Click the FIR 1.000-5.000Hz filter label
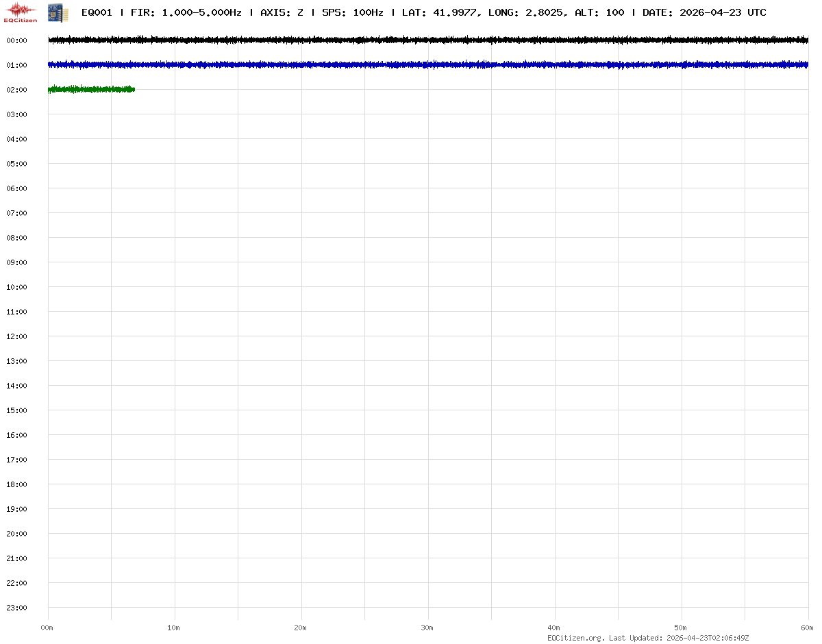Image resolution: width=822 pixels, height=644 pixels. click(186, 12)
